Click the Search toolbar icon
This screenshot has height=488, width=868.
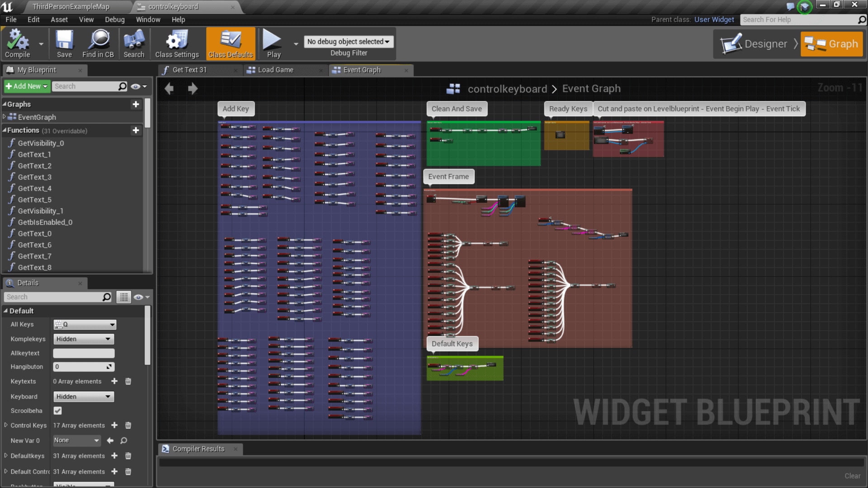pyautogui.click(x=133, y=43)
